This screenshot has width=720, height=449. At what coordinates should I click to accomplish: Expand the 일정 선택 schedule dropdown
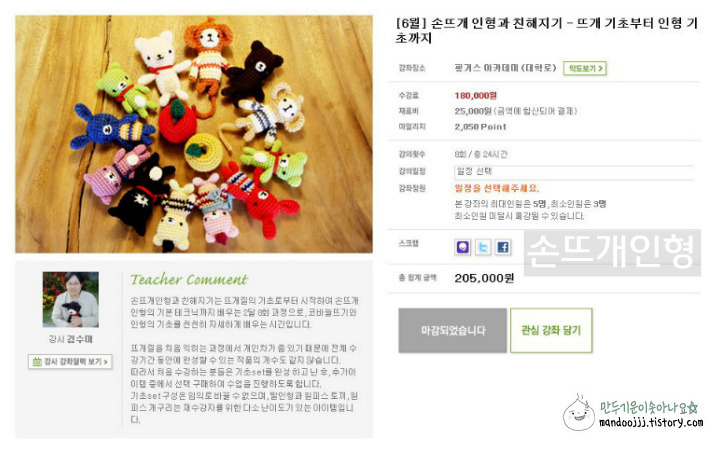573,172
